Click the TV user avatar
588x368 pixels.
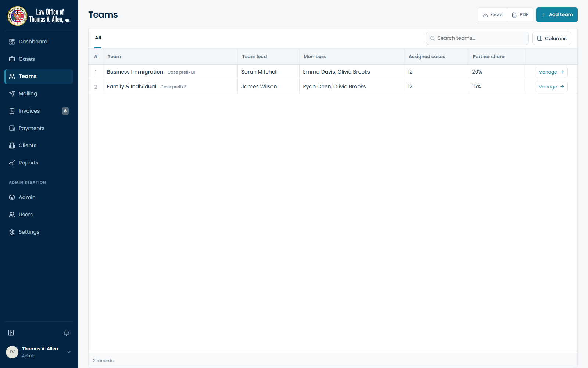(x=12, y=352)
